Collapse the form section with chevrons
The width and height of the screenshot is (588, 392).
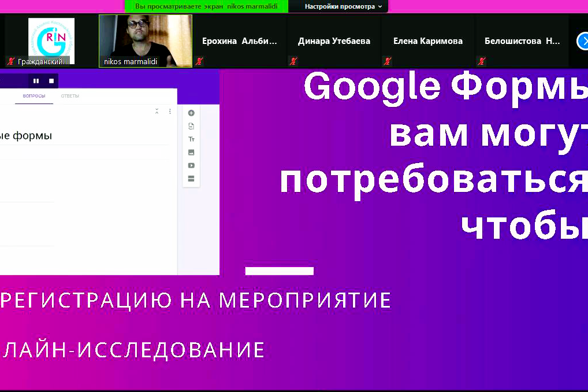pyautogui.click(x=157, y=112)
